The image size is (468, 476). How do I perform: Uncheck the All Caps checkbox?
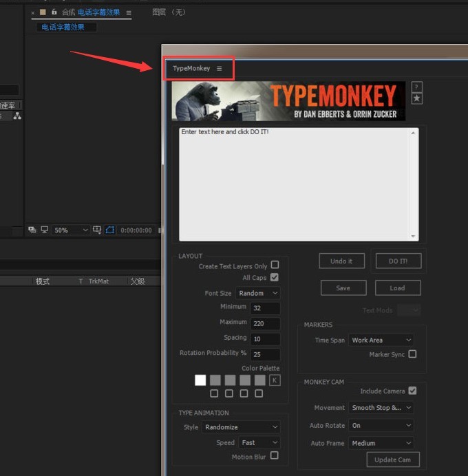pos(274,277)
